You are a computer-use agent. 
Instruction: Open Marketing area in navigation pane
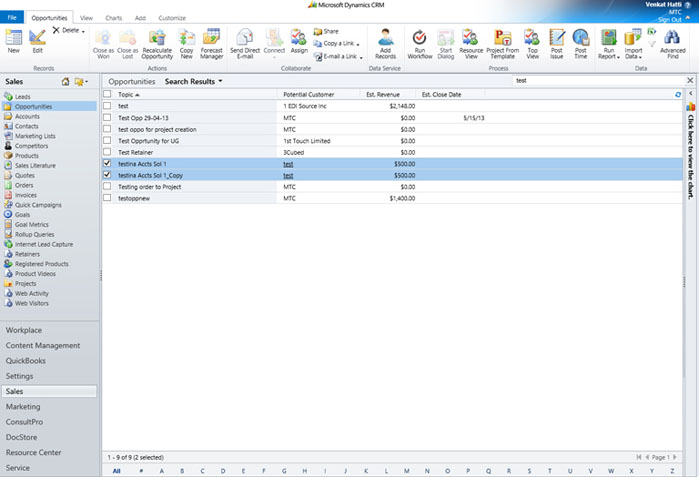point(23,407)
